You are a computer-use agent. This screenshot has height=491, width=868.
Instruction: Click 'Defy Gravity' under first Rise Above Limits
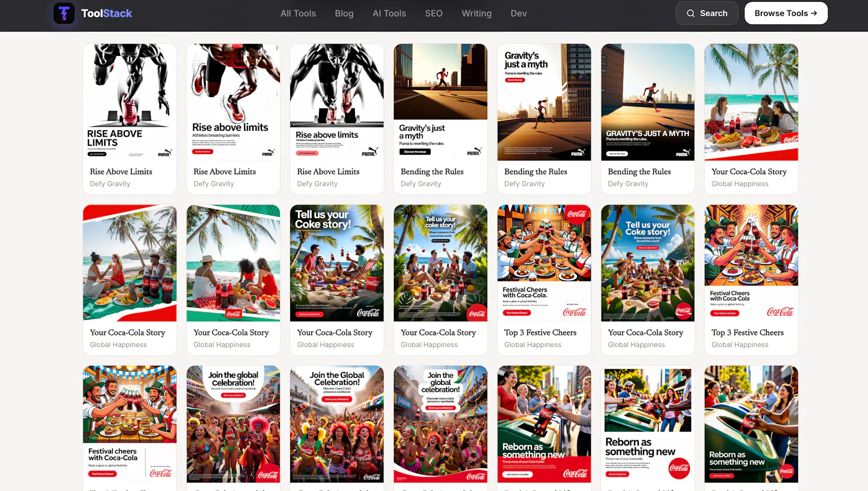pyautogui.click(x=110, y=184)
